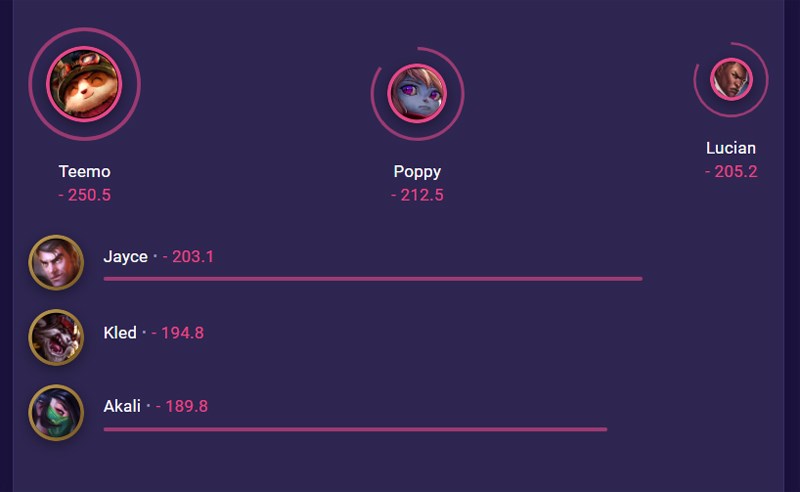800x492 pixels.
Task: Open the Lucian name label
Action: pyautogui.click(x=731, y=148)
